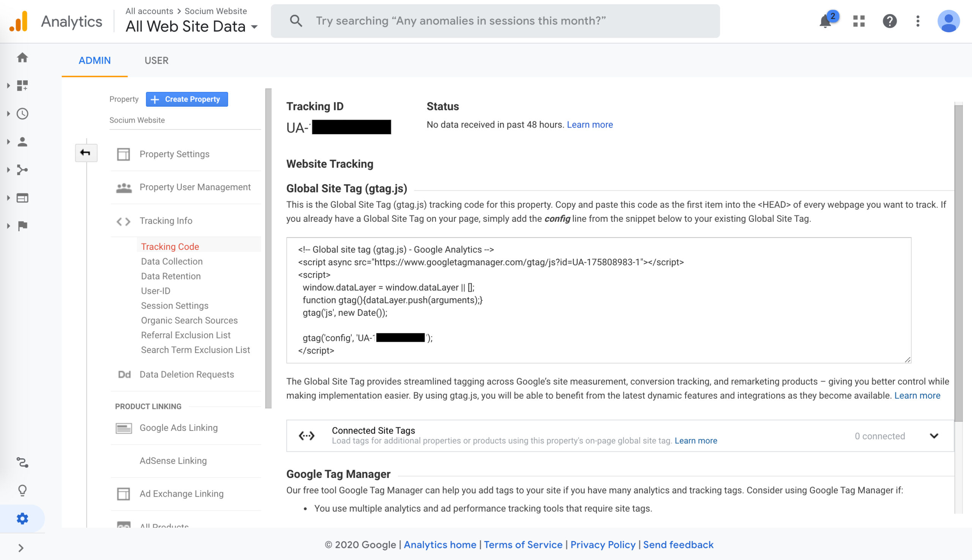The width and height of the screenshot is (972, 560).
Task: Expand the Audience person menu arrow
Action: pos(8,142)
